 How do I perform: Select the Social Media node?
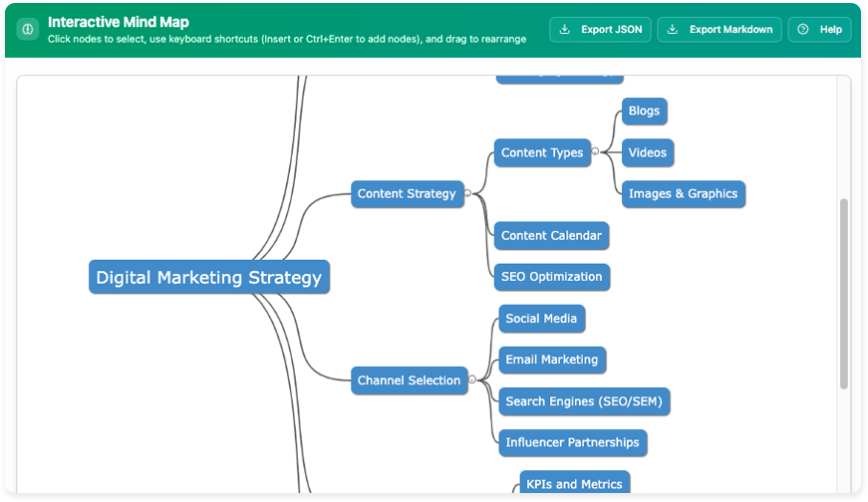click(x=541, y=319)
